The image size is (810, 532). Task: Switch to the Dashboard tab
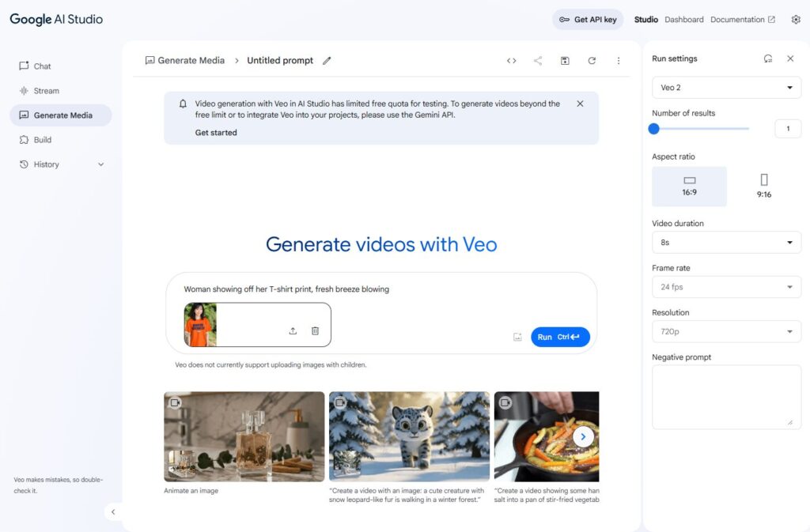(684, 20)
